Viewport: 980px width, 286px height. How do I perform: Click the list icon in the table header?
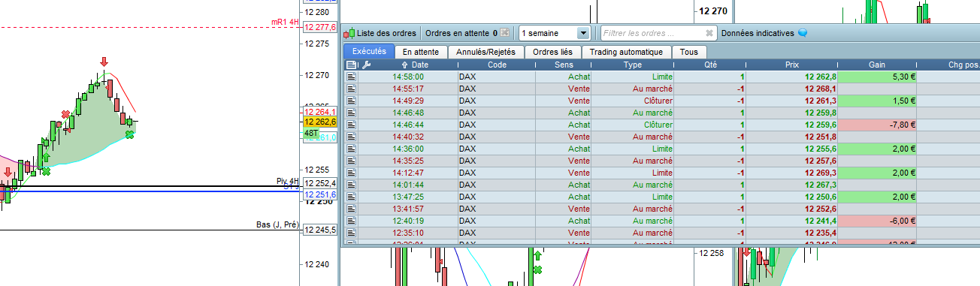pyautogui.click(x=351, y=65)
